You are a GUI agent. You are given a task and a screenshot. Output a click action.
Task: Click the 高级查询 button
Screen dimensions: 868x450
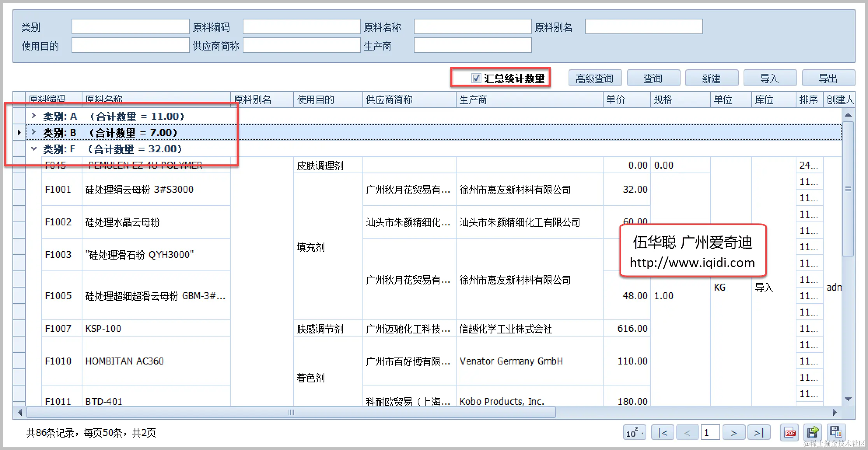coord(595,78)
